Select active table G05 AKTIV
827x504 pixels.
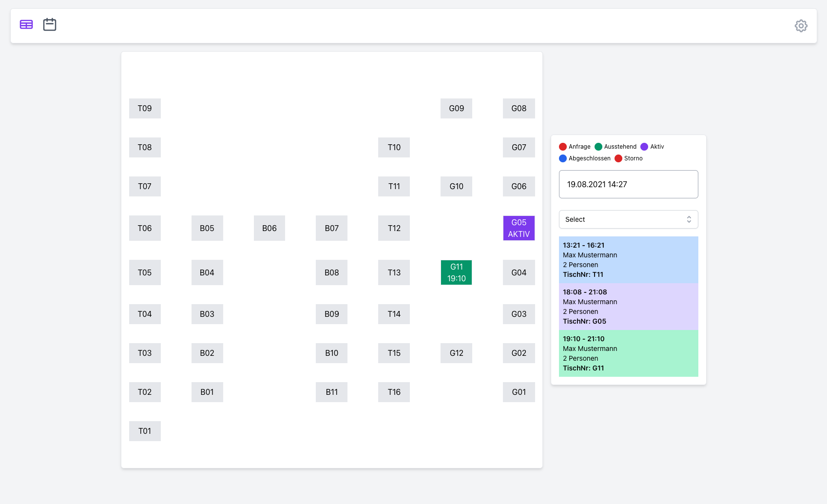pos(519,228)
